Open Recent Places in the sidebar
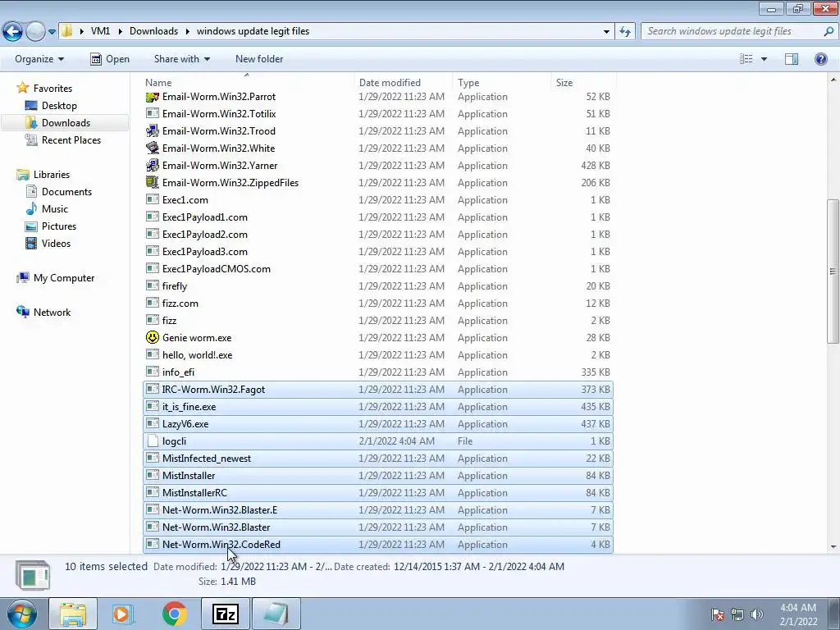This screenshot has height=630, width=840. tap(71, 139)
